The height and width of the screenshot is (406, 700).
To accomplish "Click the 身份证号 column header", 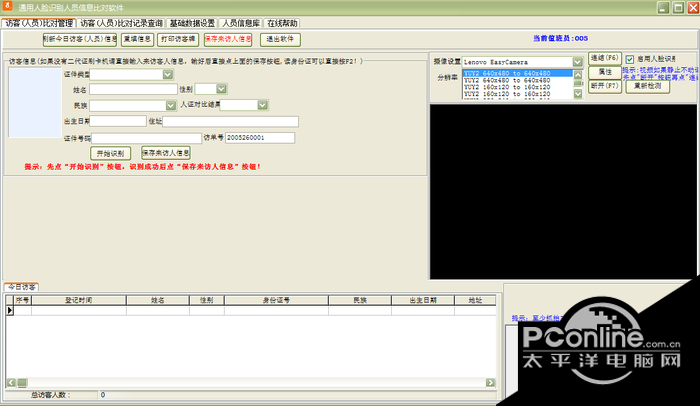I will (x=276, y=300).
